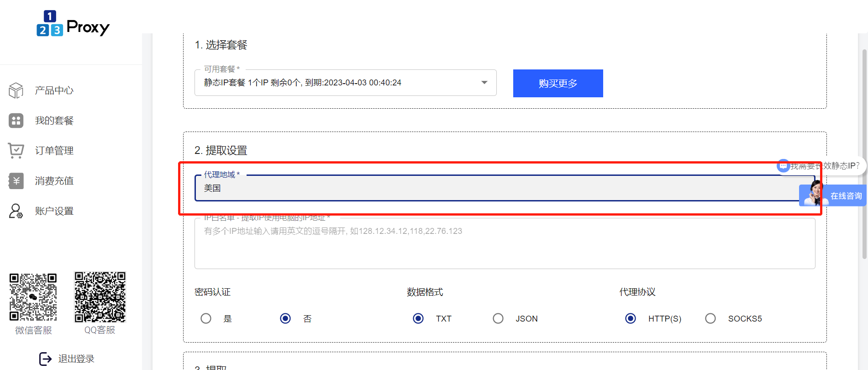Viewport: 868px width, 370px height.
Task: Expand the available package dropdown arrow
Action: [484, 83]
